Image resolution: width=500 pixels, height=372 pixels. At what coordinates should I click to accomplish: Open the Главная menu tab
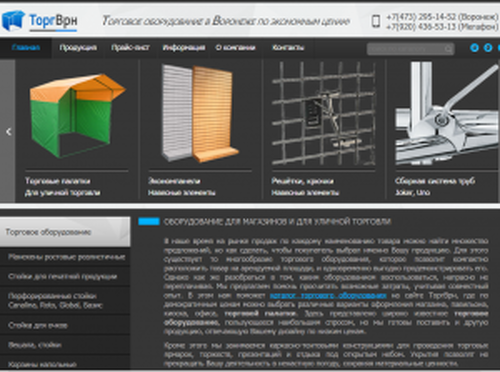click(x=26, y=48)
